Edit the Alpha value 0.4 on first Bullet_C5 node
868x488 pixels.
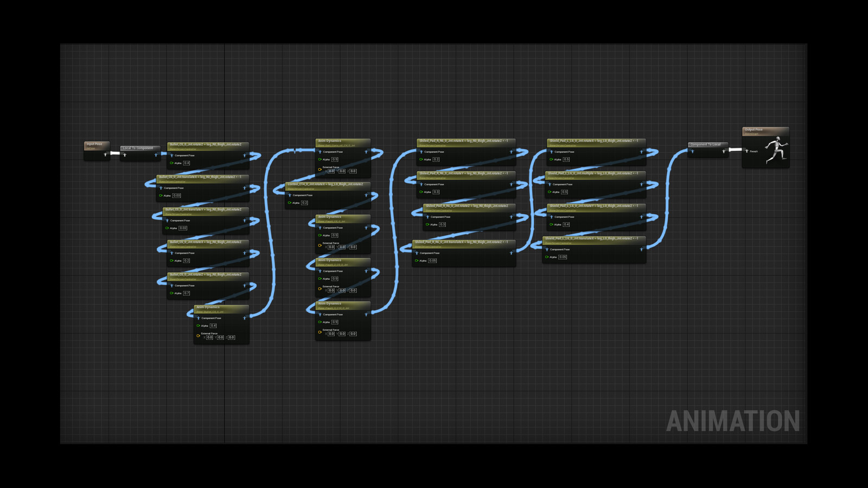(186, 163)
